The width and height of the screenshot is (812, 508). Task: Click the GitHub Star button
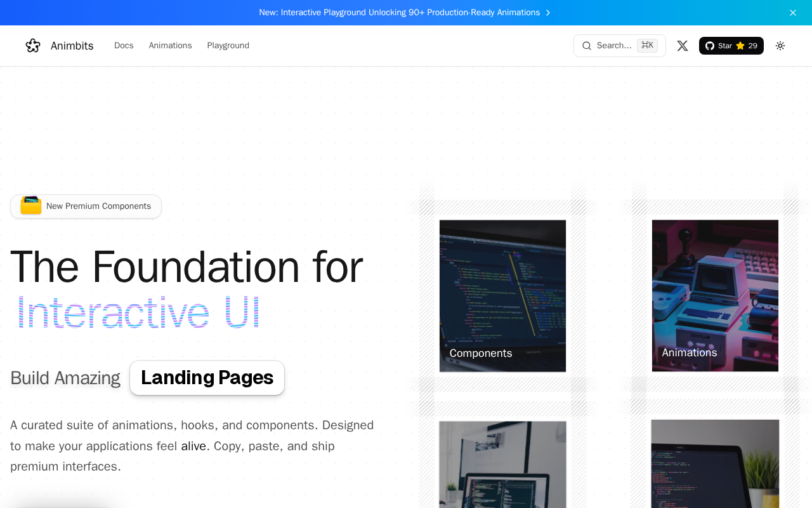[x=731, y=46]
